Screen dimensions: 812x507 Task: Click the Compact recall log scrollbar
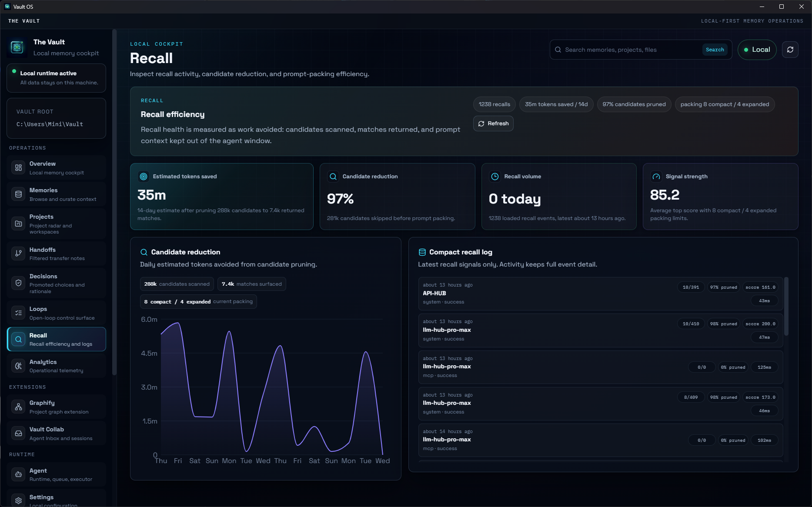pos(786,307)
